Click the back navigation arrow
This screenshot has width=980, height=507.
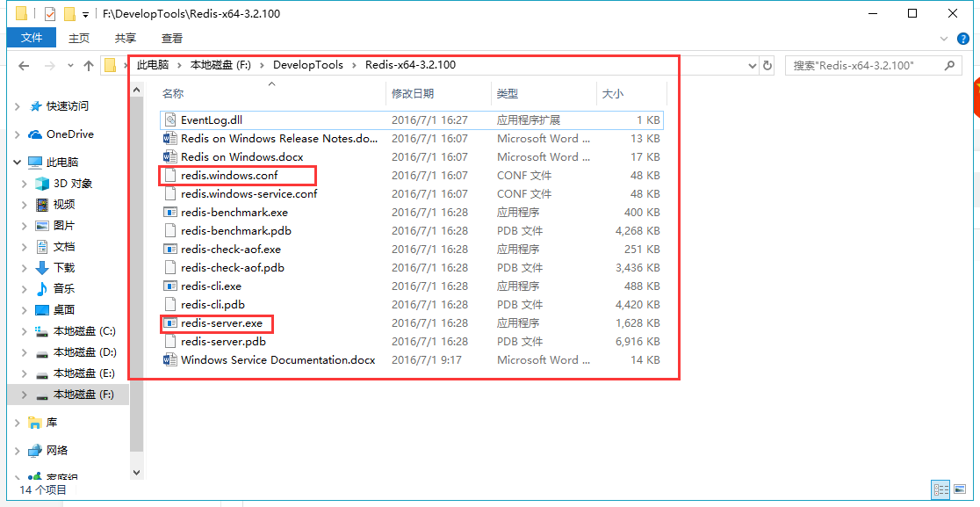pos(24,65)
